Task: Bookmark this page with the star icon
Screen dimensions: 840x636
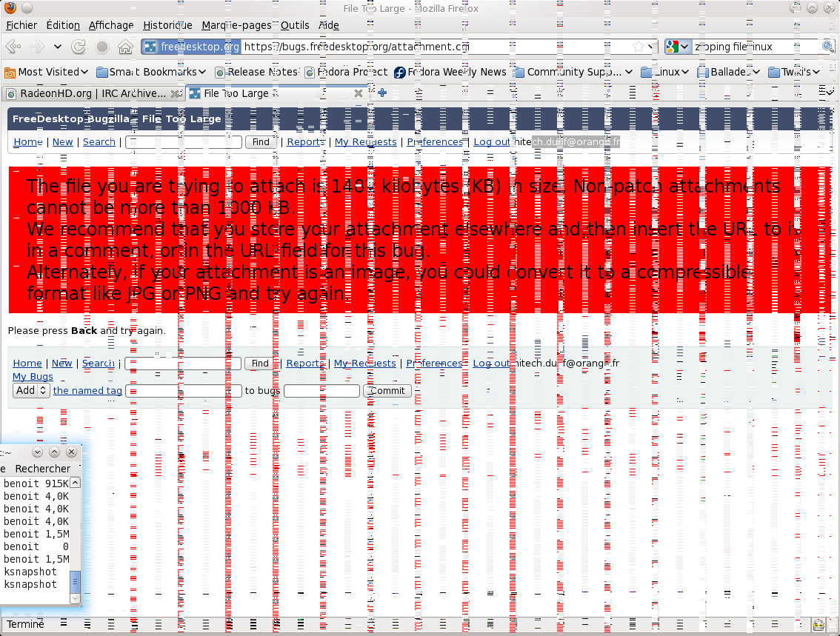Action: [x=638, y=47]
